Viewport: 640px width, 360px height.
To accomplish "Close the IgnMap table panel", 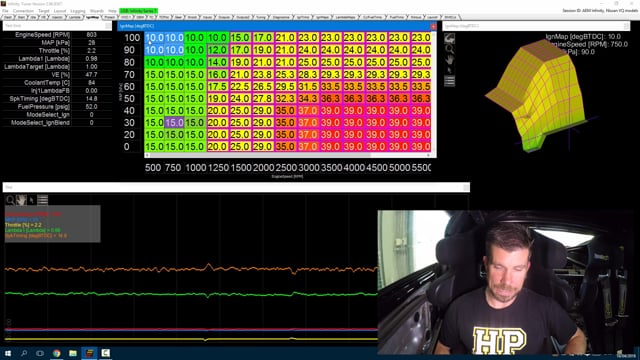I will pos(433,26).
